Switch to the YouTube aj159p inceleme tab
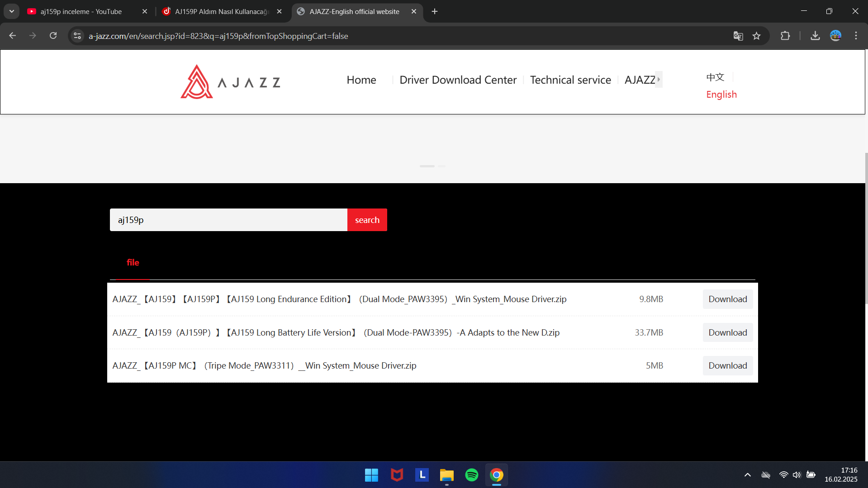 81,11
